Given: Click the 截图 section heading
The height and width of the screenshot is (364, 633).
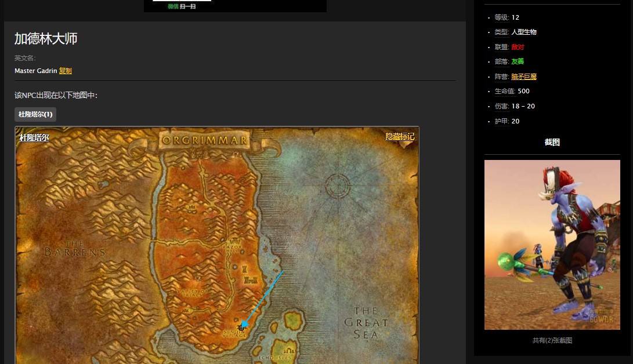Looking at the screenshot, I should [552, 142].
